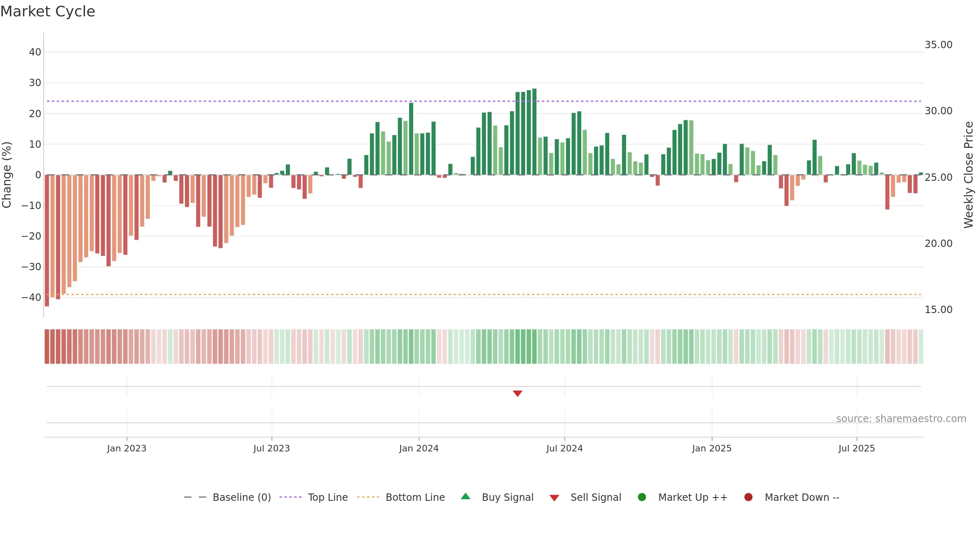
Task: Click the source: sharemaestro.com text
Action: [901, 418]
